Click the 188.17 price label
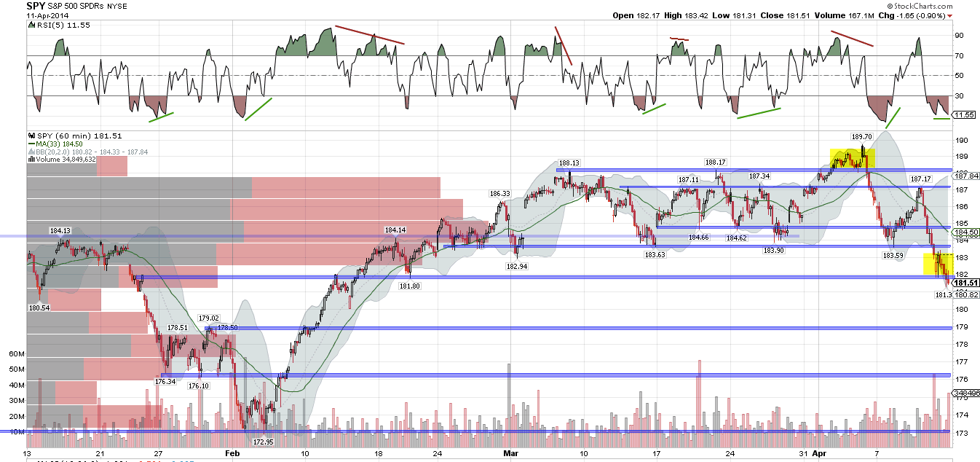 (x=716, y=163)
